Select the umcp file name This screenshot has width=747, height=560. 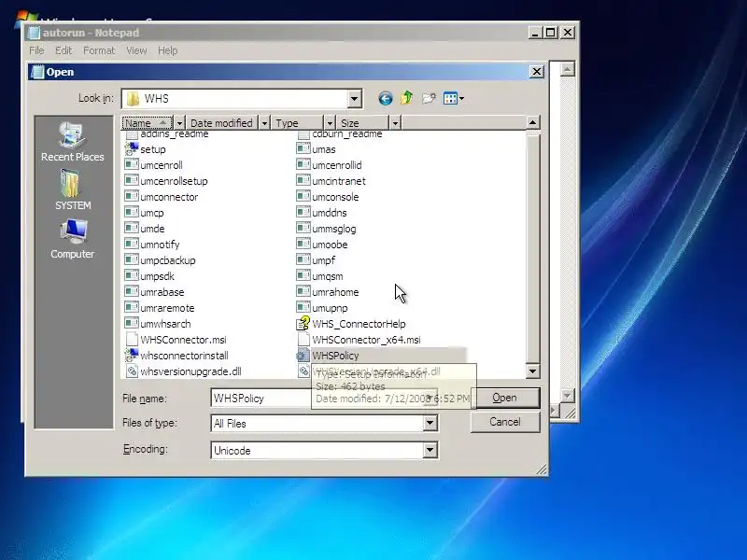pyautogui.click(x=152, y=213)
